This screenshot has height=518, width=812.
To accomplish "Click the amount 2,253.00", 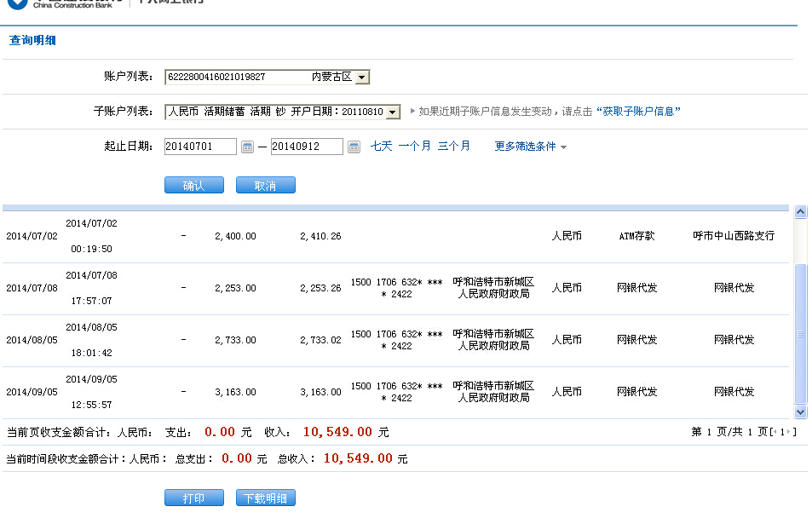I will tap(236, 288).
